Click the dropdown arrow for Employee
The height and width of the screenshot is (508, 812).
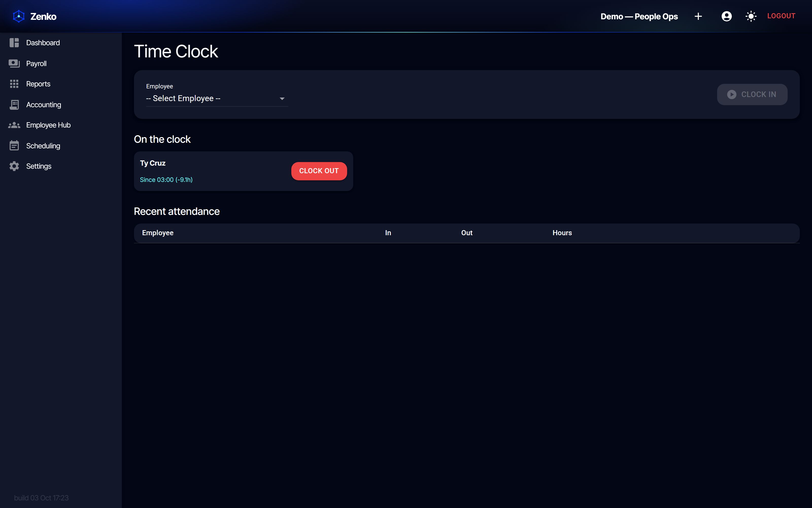(x=282, y=99)
